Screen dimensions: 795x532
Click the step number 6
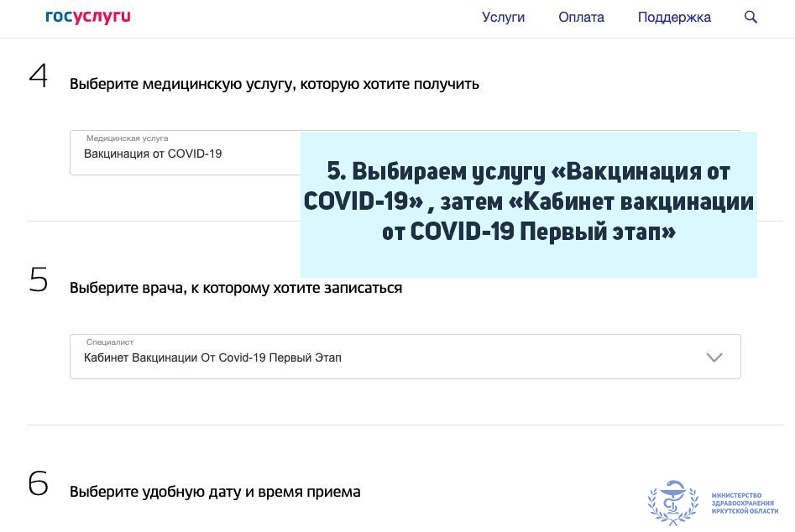(x=39, y=484)
